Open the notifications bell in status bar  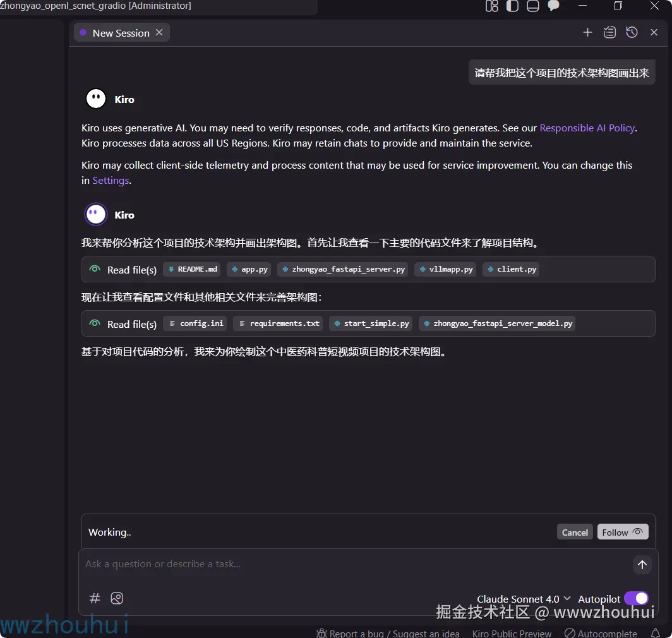pyautogui.click(x=656, y=633)
